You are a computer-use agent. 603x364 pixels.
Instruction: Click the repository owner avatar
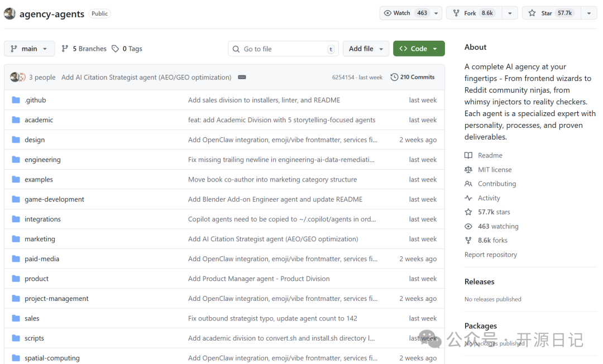(10, 12)
